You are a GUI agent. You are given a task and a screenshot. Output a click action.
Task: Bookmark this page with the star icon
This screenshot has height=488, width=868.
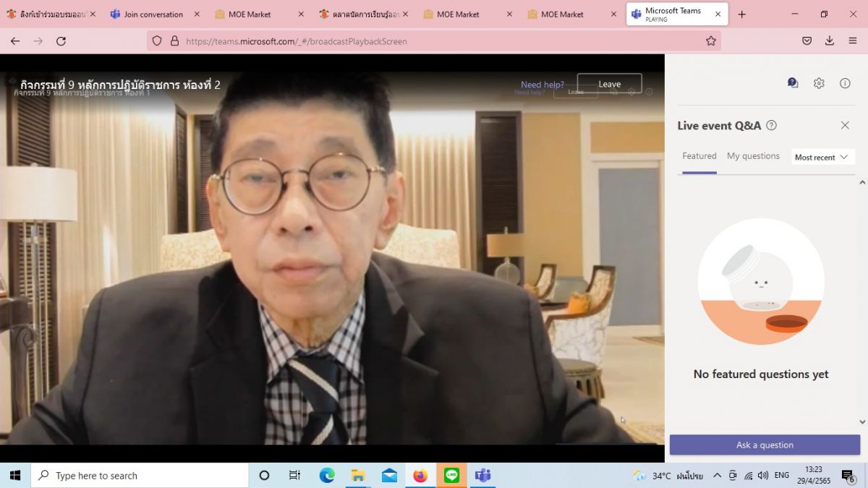tap(711, 41)
